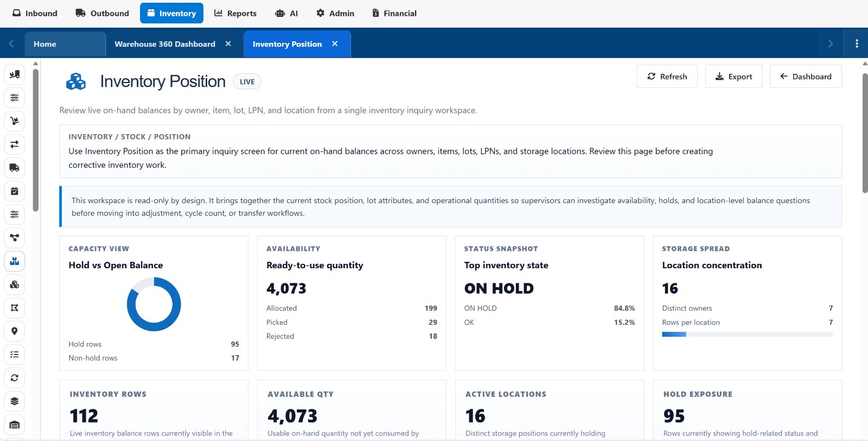Show more tabs with right chevron
Viewport: 868px width, 442px height.
831,44
